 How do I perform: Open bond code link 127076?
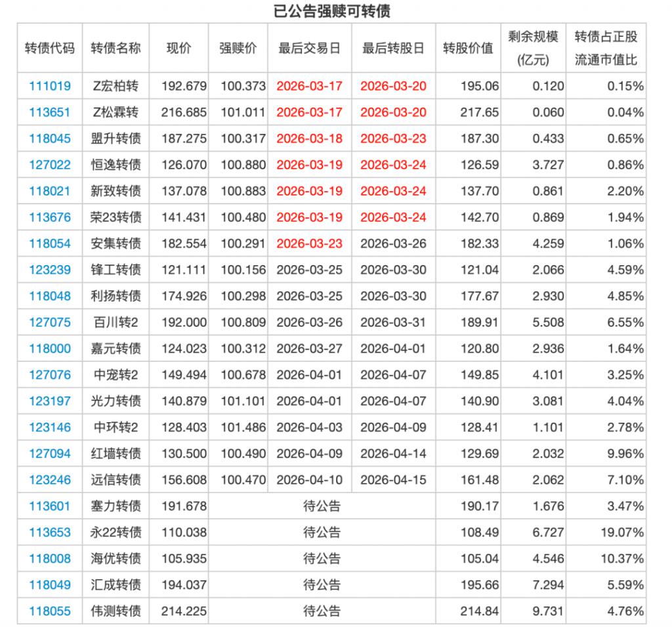tap(50, 375)
